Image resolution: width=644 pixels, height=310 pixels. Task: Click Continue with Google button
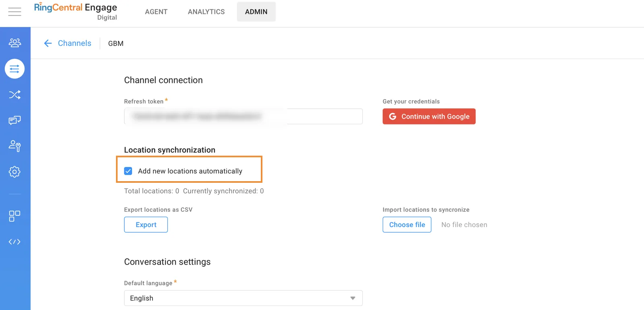429,116
